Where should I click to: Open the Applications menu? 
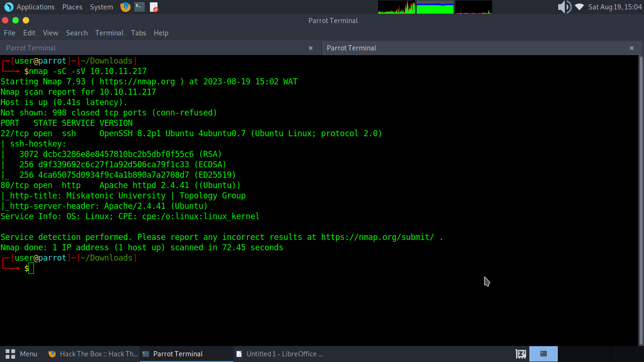pos(30,7)
